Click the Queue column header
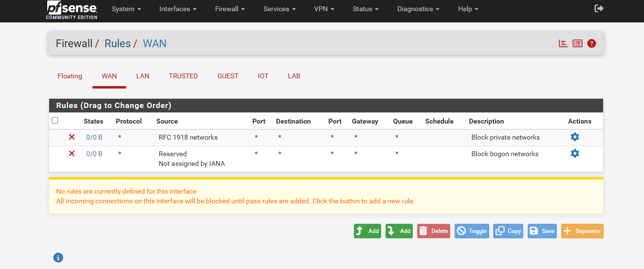 point(403,121)
